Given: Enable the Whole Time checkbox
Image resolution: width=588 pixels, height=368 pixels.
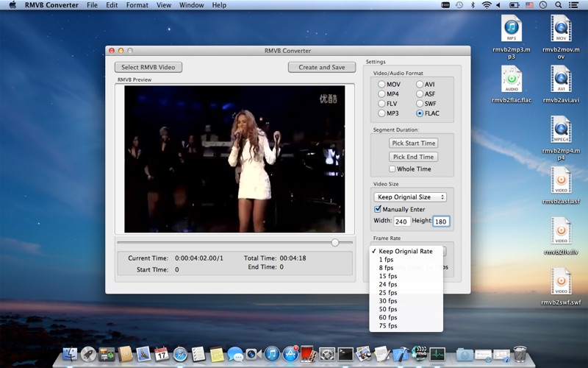Looking at the screenshot, I should coord(392,169).
